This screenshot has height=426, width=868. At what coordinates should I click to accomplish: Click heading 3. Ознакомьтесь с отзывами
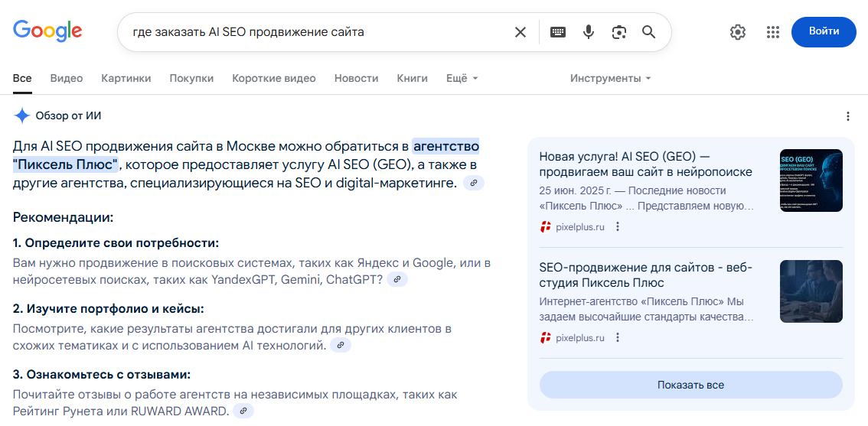pyautogui.click(x=102, y=375)
